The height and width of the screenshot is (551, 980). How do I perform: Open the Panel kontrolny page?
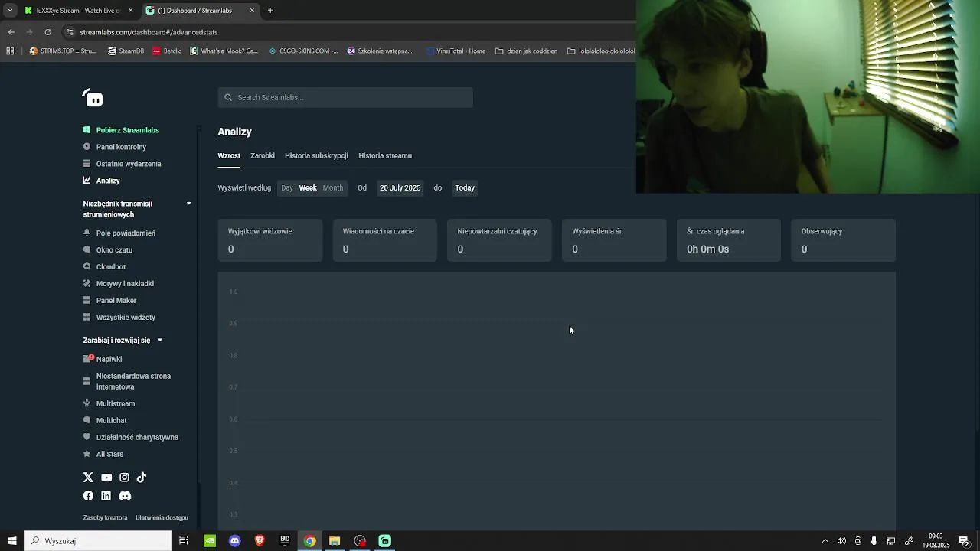121,147
